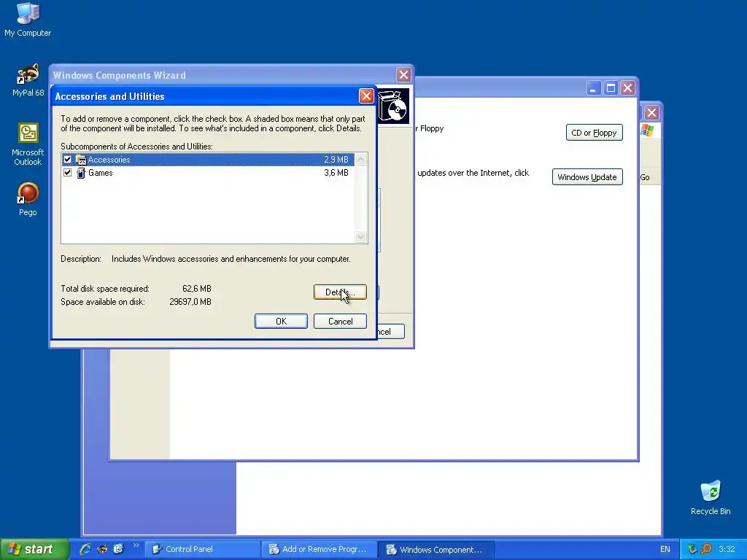Close the Accessories and Utilities dialog
747x560 pixels.
pos(366,96)
